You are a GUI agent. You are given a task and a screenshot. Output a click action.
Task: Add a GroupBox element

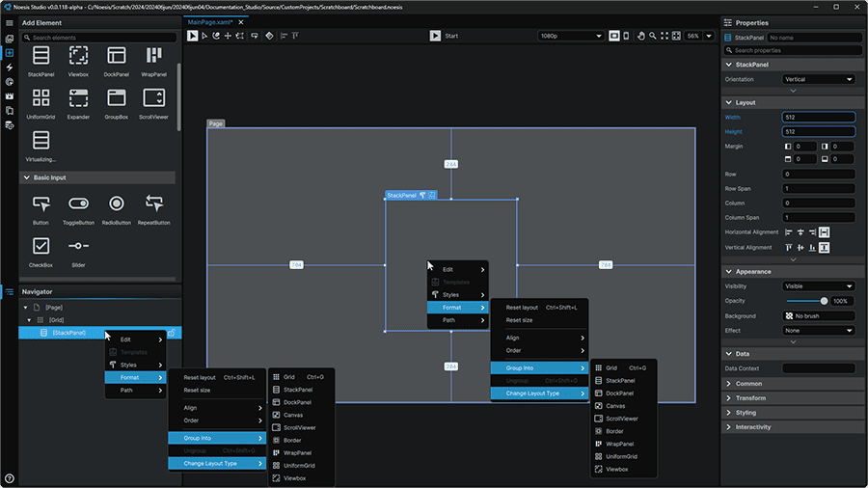pyautogui.click(x=117, y=104)
